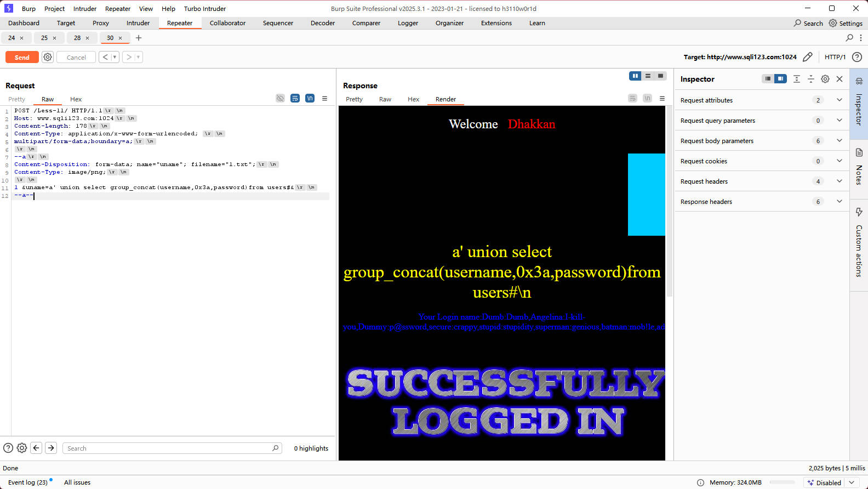Set Inspector to the first layout option
The image size is (868, 489).
[x=768, y=79]
